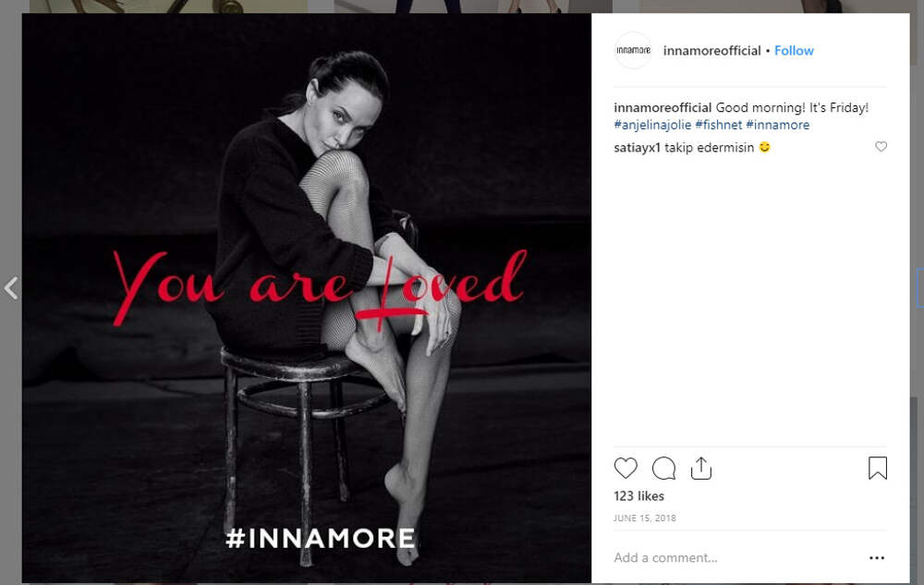Open the three-dot more options menu
This screenshot has height=585, width=924.
pyautogui.click(x=877, y=558)
